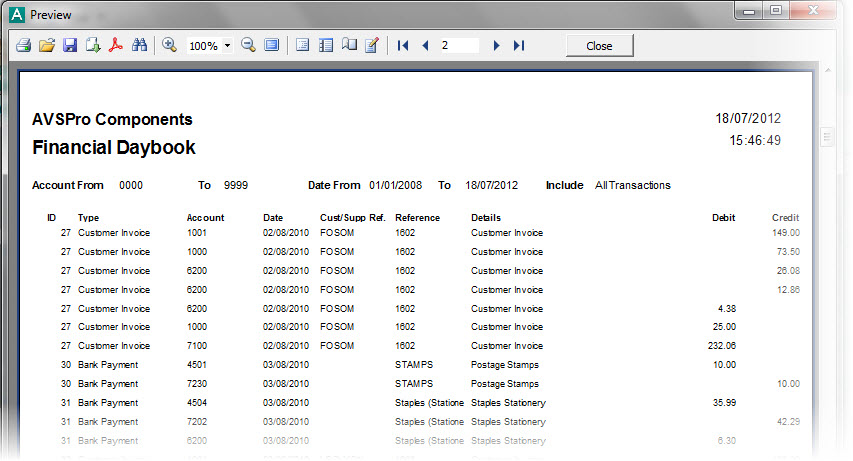Export the report to PDF

[x=116, y=46]
